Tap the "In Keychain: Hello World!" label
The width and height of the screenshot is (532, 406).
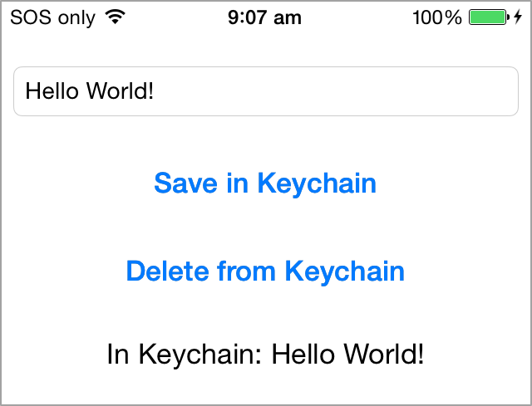(265, 355)
